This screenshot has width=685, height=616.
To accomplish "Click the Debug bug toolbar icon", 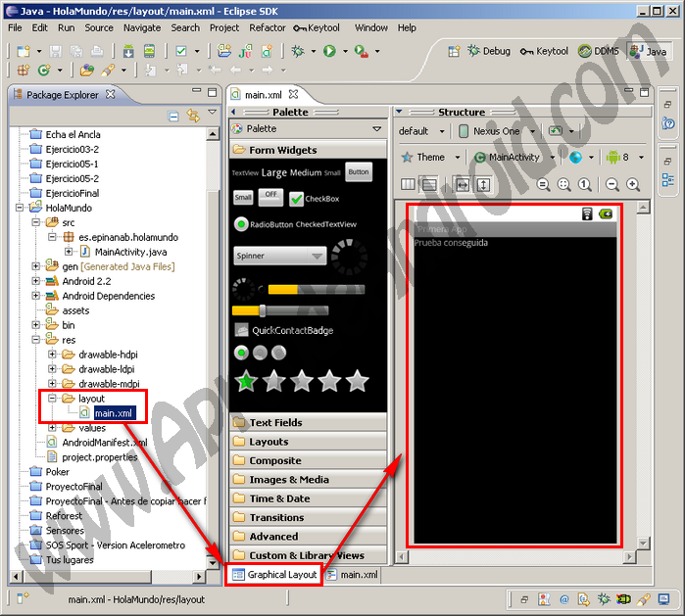I will [298, 52].
